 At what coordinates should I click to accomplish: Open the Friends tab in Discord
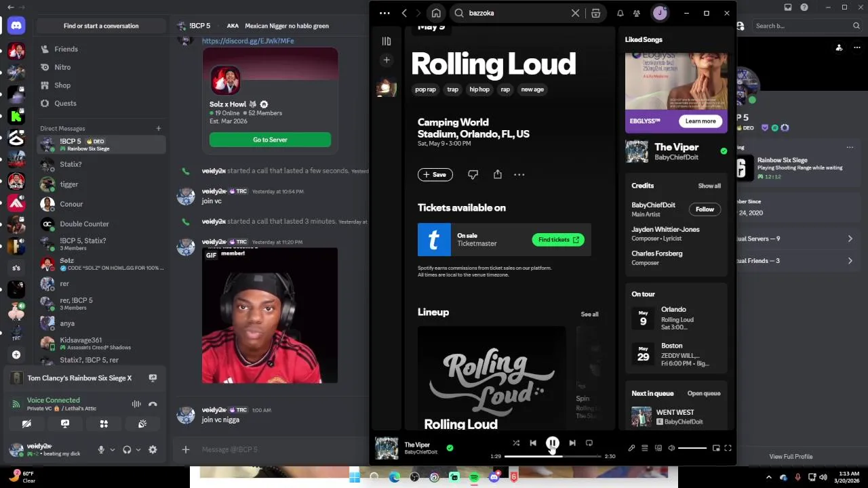(101, 49)
